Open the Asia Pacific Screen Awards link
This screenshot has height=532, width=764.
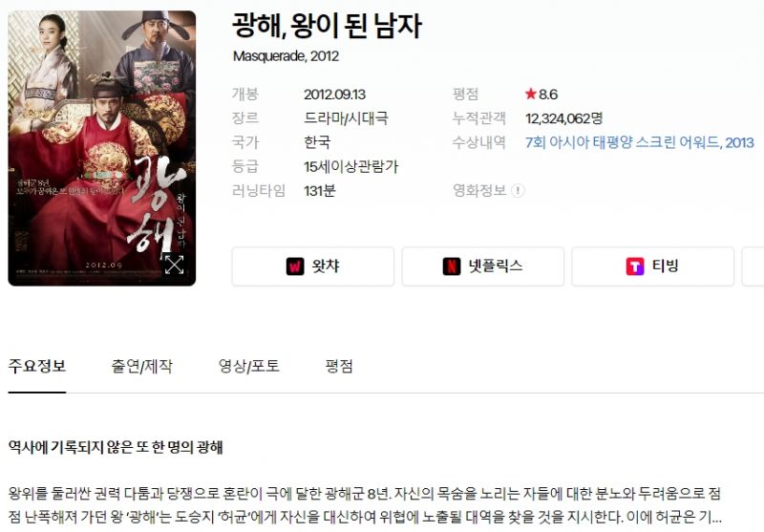click(x=639, y=142)
